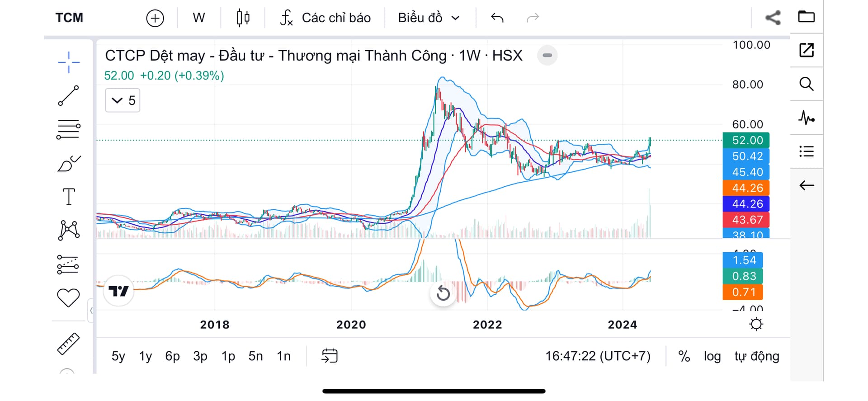Open chart settings gear icon

(756, 324)
